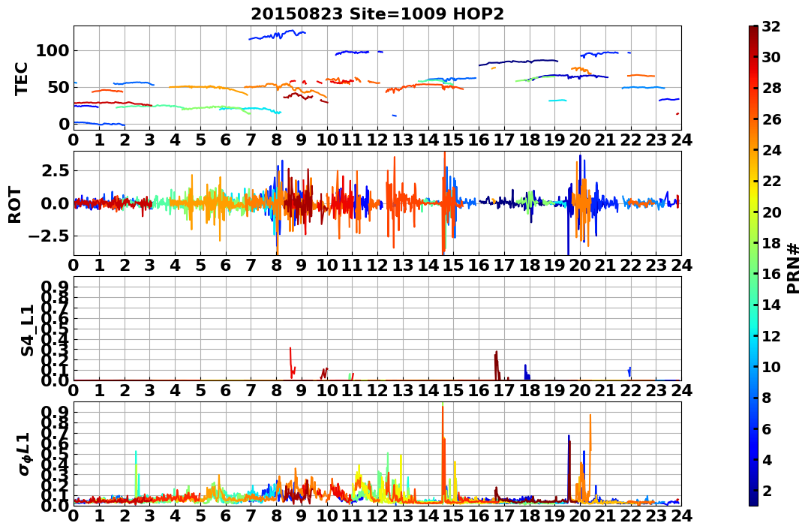Click the 'TEC' y-axis label

click(20, 78)
